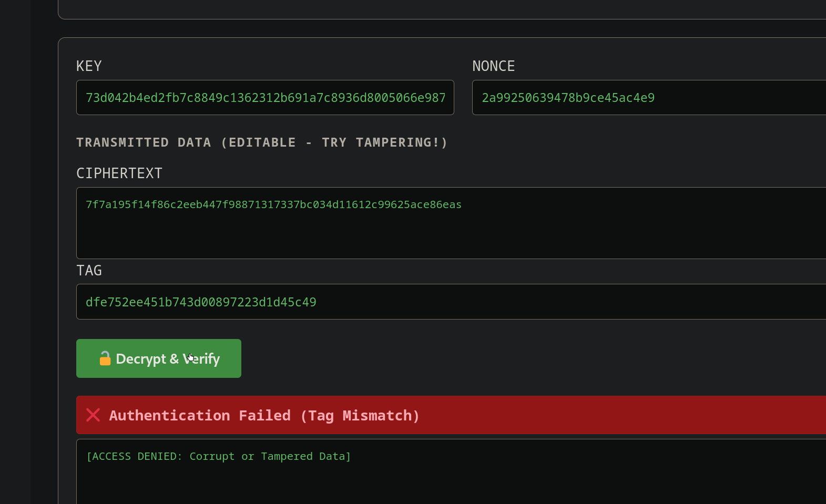
Task: Click the unlocked padlock icon on Decrypt button
Action: pos(105,358)
